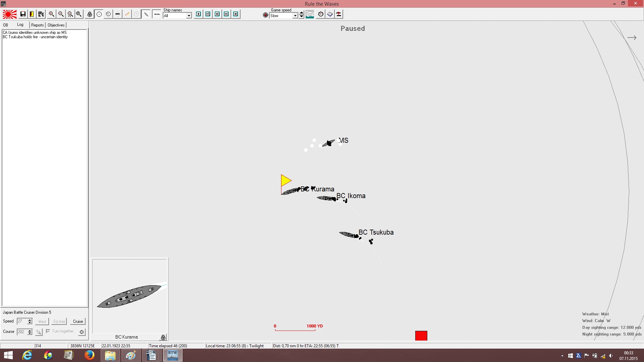
Task: Click the first play turn button
Action: pos(199,14)
